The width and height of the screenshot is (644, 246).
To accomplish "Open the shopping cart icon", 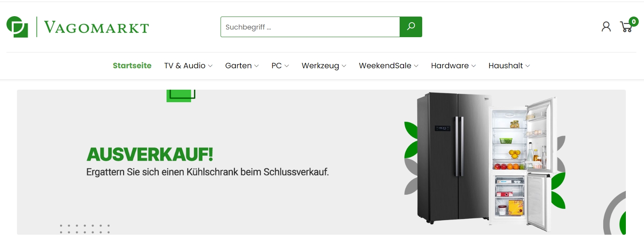I will coord(626,27).
